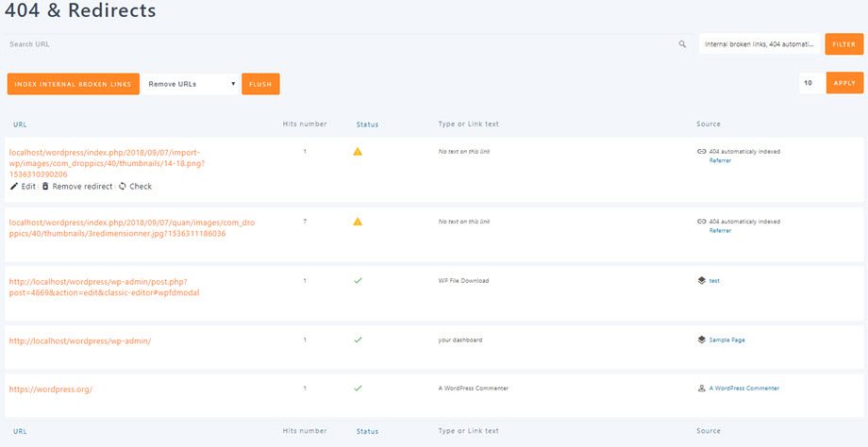
Task: Click in the Search URL field
Action: pos(340,44)
